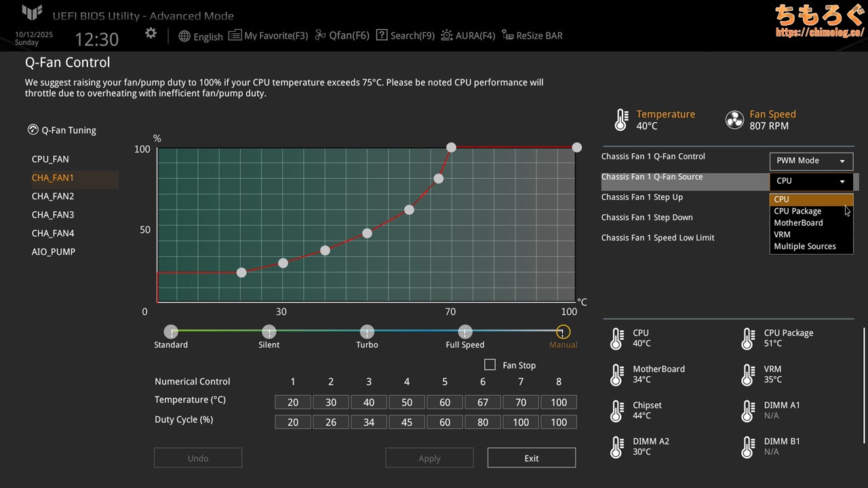
Task: Open AURA(F4) lighting settings
Action: [447, 35]
